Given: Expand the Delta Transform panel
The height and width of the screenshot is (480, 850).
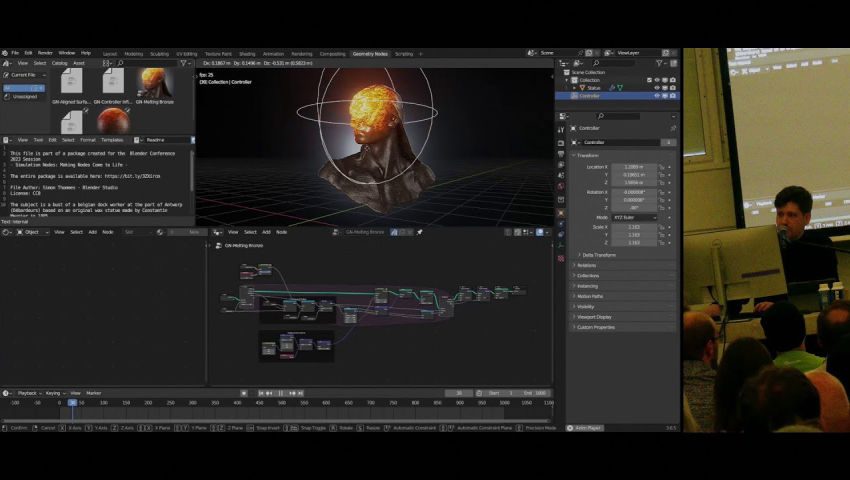Looking at the screenshot, I should pyautogui.click(x=598, y=255).
